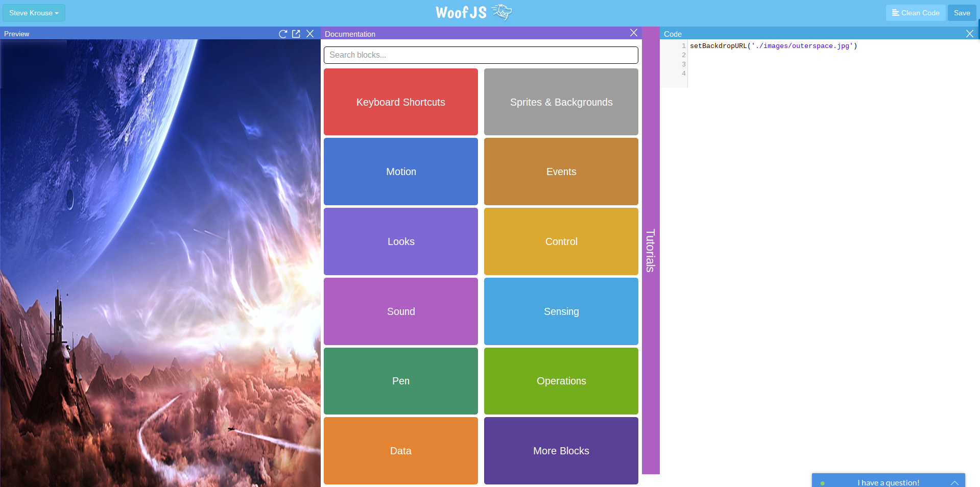
Task: Open the Motion blocks category
Action: [401, 172]
